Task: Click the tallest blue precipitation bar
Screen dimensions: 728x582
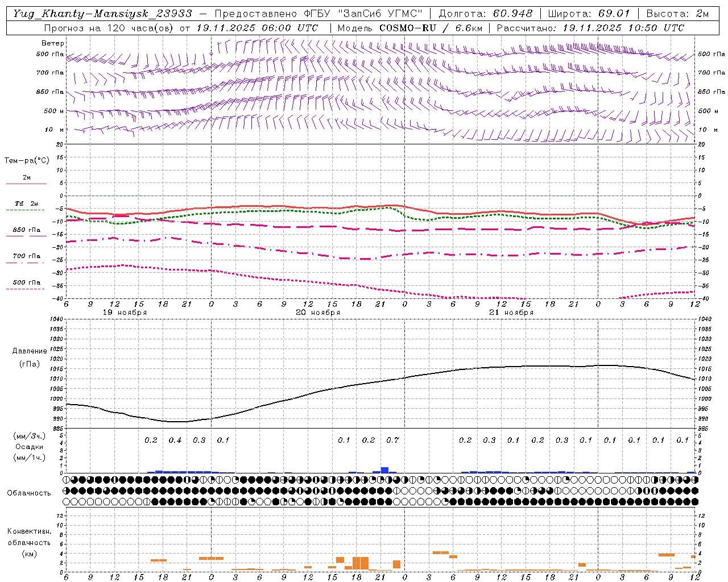Action: pos(384,470)
